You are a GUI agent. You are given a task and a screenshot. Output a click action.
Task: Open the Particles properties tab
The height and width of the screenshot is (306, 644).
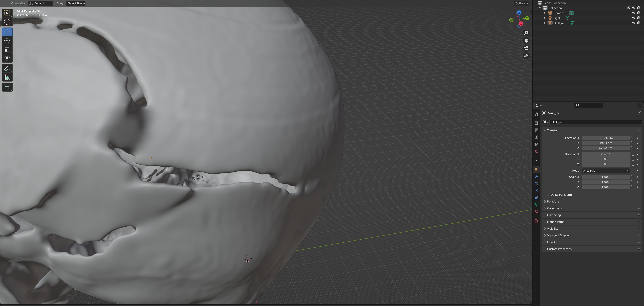pyautogui.click(x=536, y=184)
